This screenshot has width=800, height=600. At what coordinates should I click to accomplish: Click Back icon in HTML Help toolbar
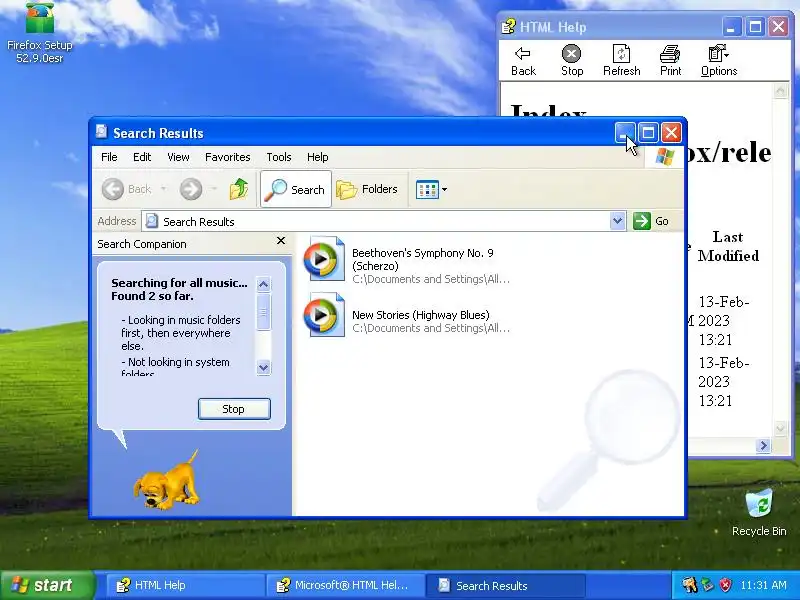(x=523, y=61)
